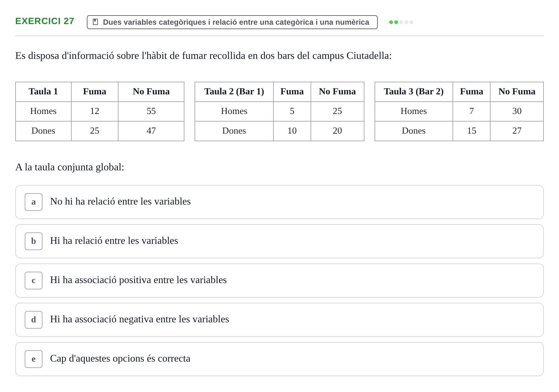Select answer option letter b box
The height and width of the screenshot is (392, 559).
(34, 241)
